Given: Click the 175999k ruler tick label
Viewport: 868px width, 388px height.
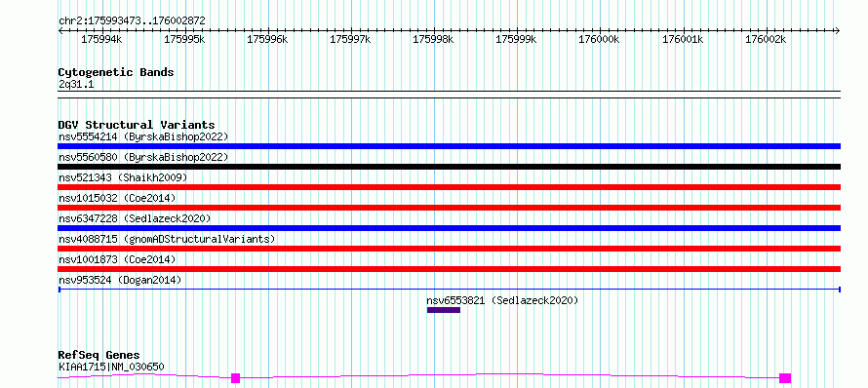Looking at the screenshot, I should pos(516,40).
